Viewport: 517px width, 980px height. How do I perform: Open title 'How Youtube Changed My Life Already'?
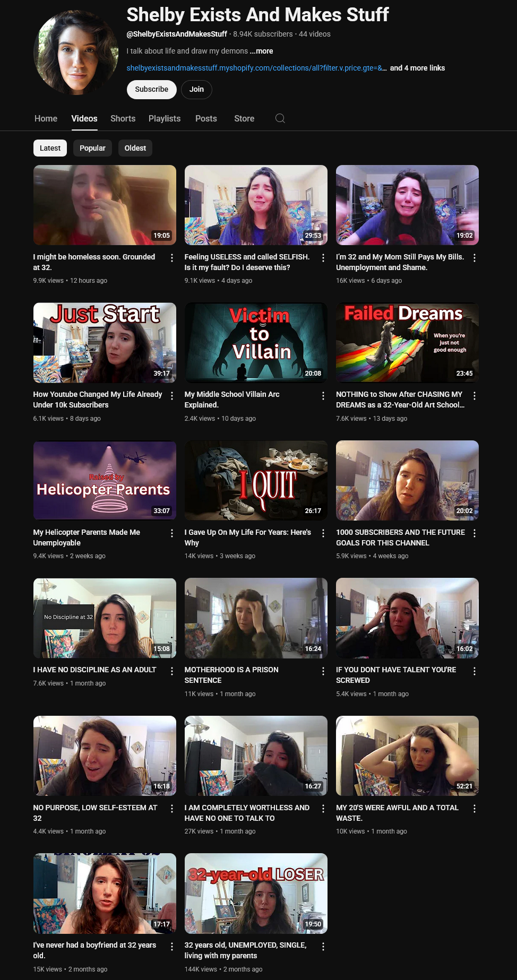coord(98,400)
